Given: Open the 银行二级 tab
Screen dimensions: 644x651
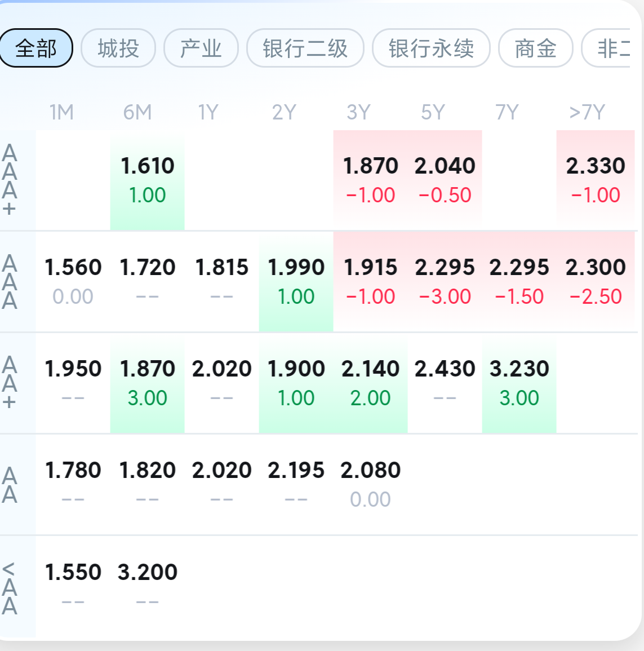Looking at the screenshot, I should coord(305,48).
